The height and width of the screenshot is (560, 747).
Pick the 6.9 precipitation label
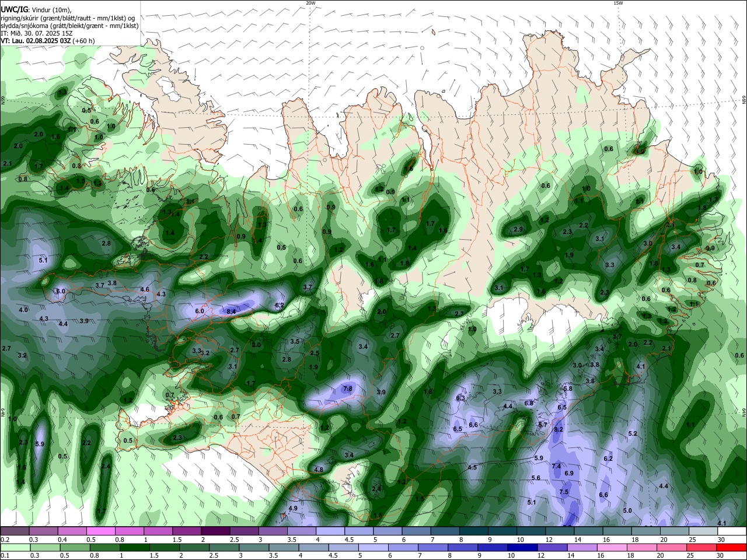click(569, 473)
